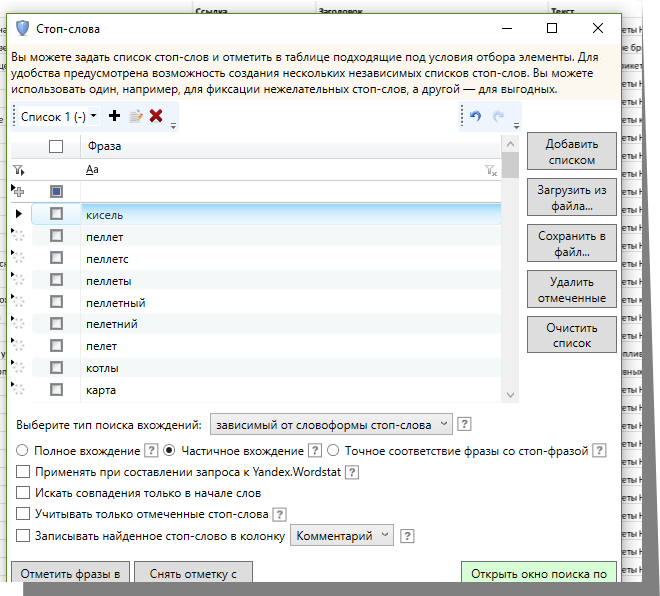Click the phrase list scrollbar thumb
The height and width of the screenshot is (596, 660).
pyautogui.click(x=511, y=165)
